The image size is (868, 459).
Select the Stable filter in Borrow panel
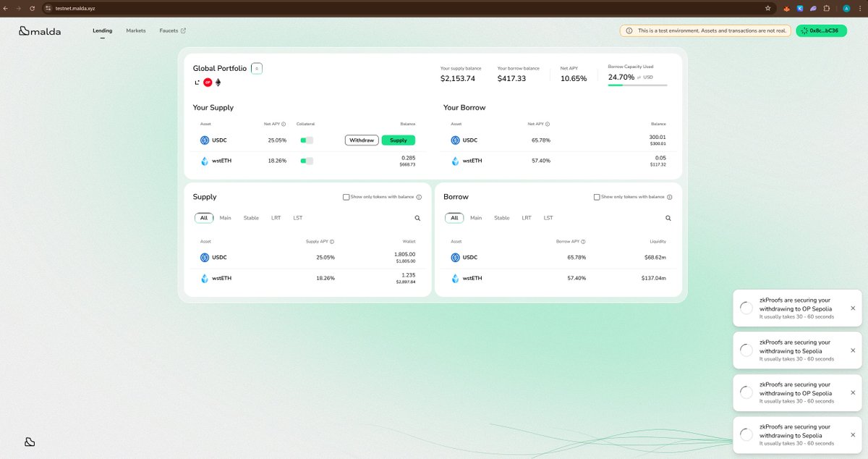click(x=501, y=218)
